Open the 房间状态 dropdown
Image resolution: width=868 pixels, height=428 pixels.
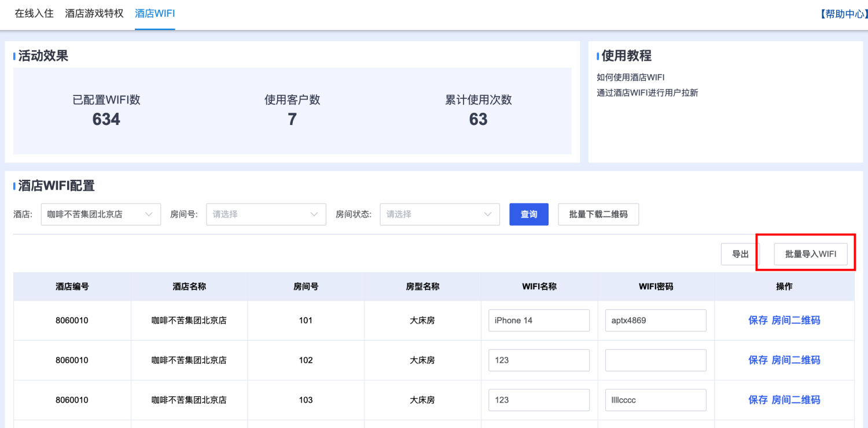point(440,214)
